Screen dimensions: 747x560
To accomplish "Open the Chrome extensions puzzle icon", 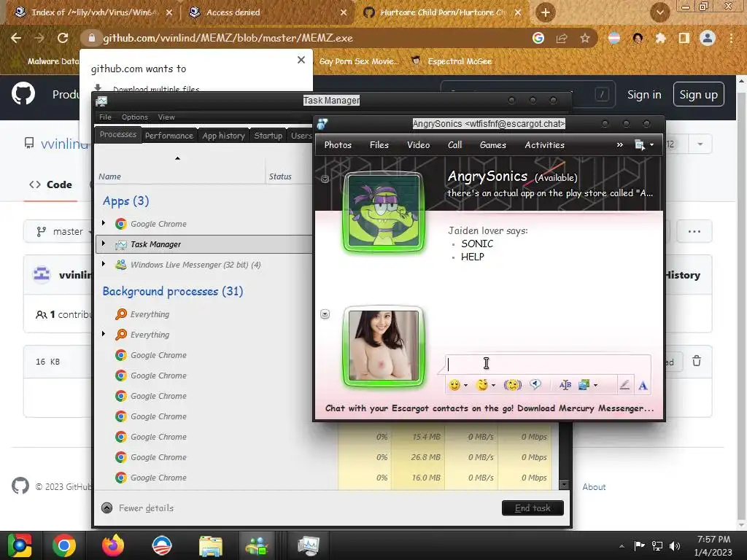I will 660,38.
